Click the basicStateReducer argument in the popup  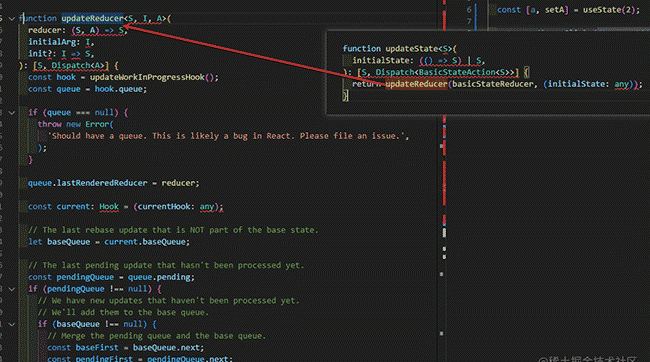click(x=492, y=84)
